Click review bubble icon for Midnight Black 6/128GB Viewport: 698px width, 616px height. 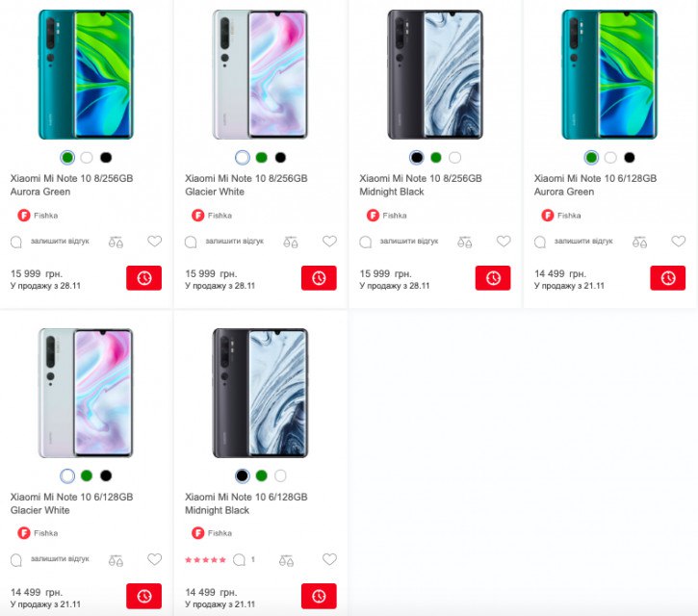tap(239, 560)
